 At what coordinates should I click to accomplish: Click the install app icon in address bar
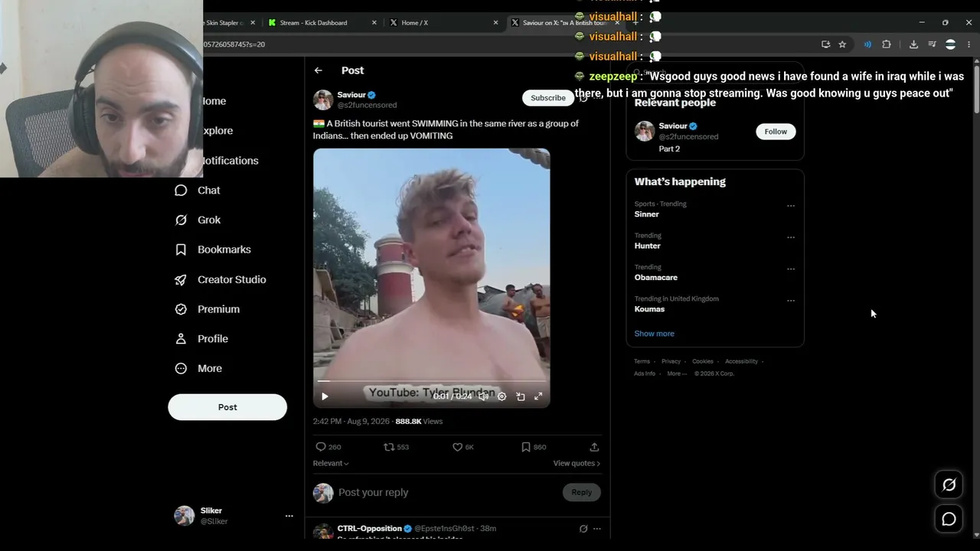(825, 44)
